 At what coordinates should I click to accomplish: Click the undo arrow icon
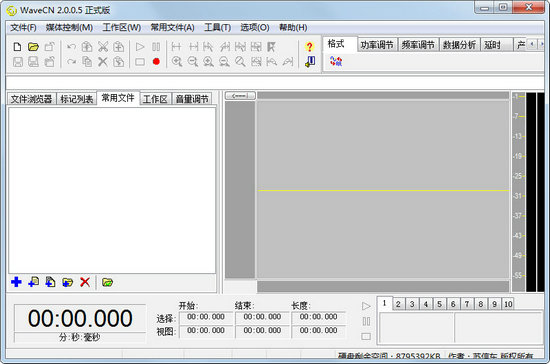coord(71,47)
